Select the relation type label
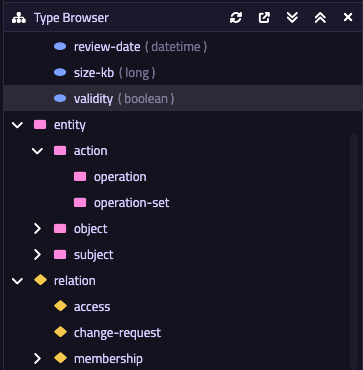This screenshot has height=370, width=363. tap(75, 281)
